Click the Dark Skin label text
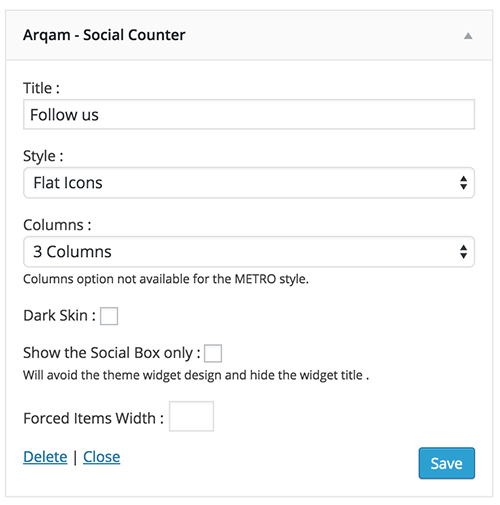Viewport: 500px width, 505px height. tap(59, 315)
